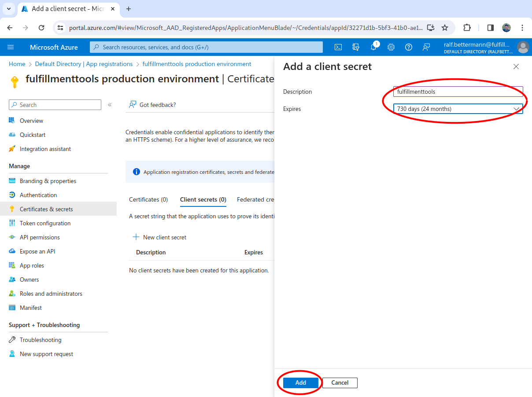The height and width of the screenshot is (397, 532).
Task: Open the Expires dropdown showing 730 days
Action: (458, 109)
